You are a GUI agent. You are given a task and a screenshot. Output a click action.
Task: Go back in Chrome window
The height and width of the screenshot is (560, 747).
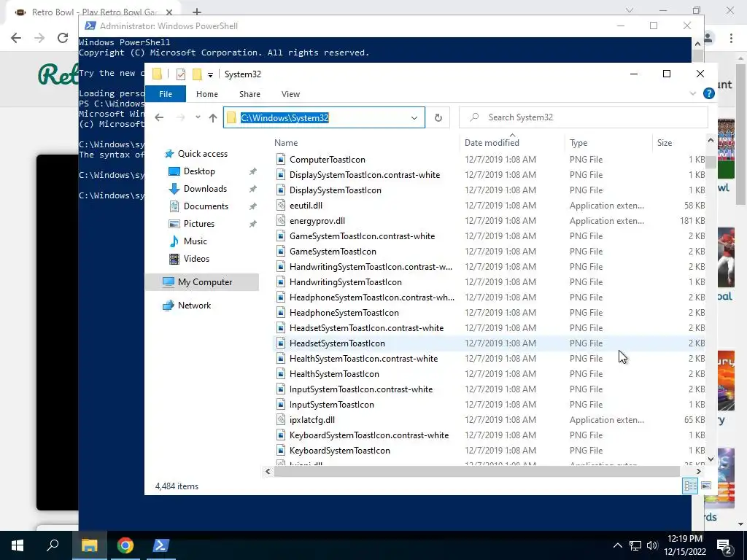point(16,38)
